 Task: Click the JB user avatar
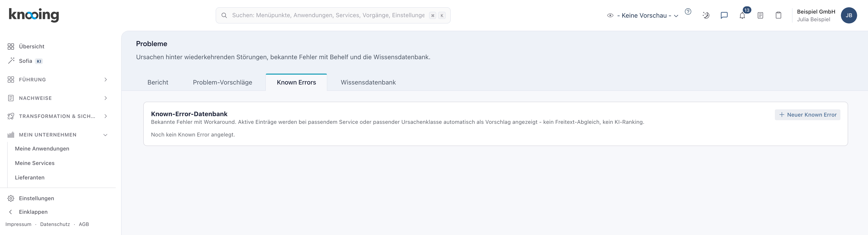[x=849, y=16]
